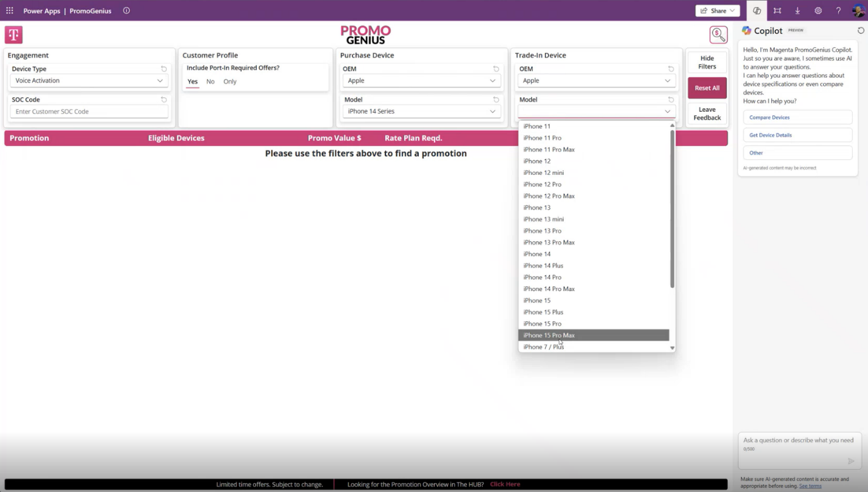Choose iPhone 12 Pro option
This screenshot has width=868, height=492.
[594, 184]
